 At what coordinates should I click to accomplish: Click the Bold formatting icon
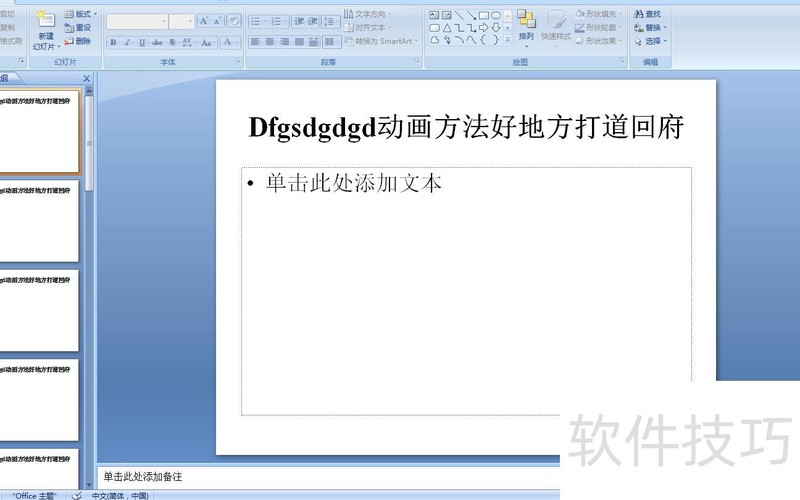pyautogui.click(x=113, y=43)
